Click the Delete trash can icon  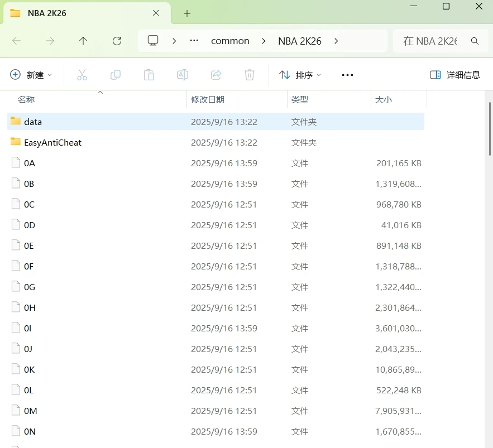250,75
